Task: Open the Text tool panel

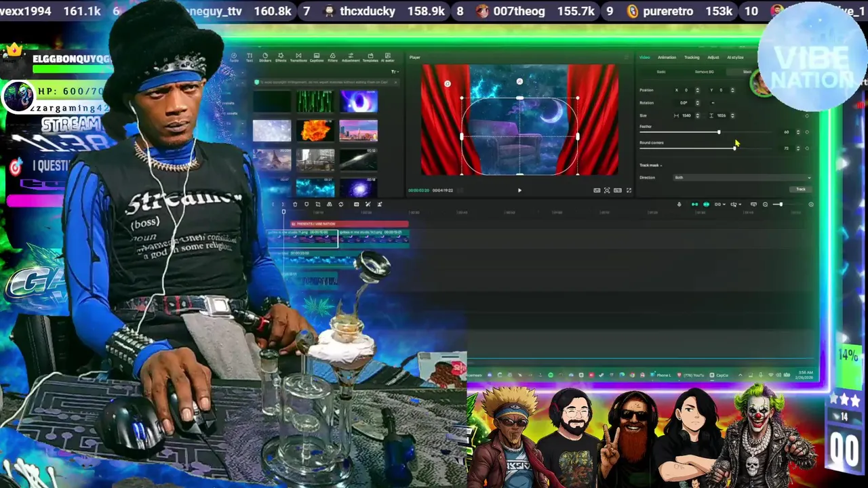Action: [250, 57]
